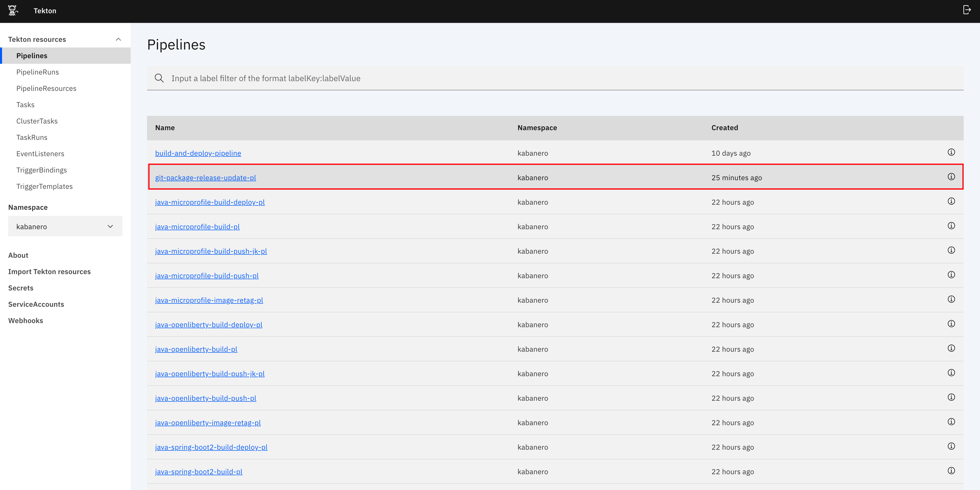The width and height of the screenshot is (980, 490).
Task: Click info icon for java-openliberty-build-pl row
Action: (951, 348)
